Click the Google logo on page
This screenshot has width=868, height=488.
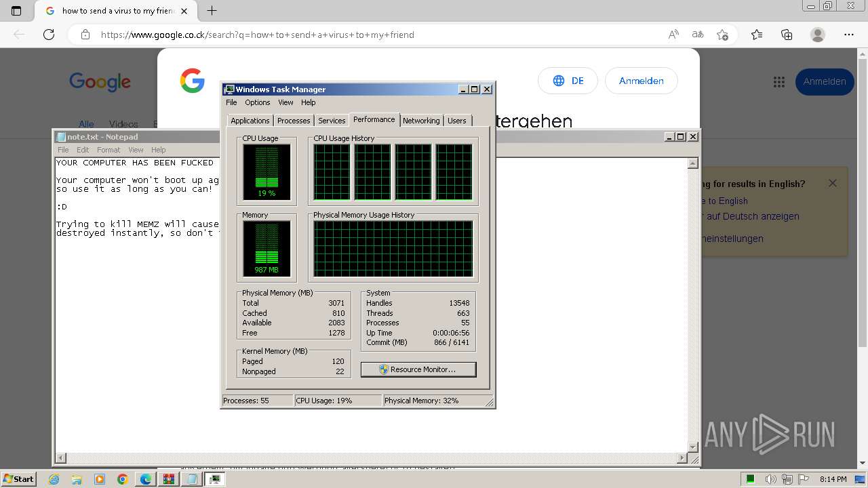100,82
